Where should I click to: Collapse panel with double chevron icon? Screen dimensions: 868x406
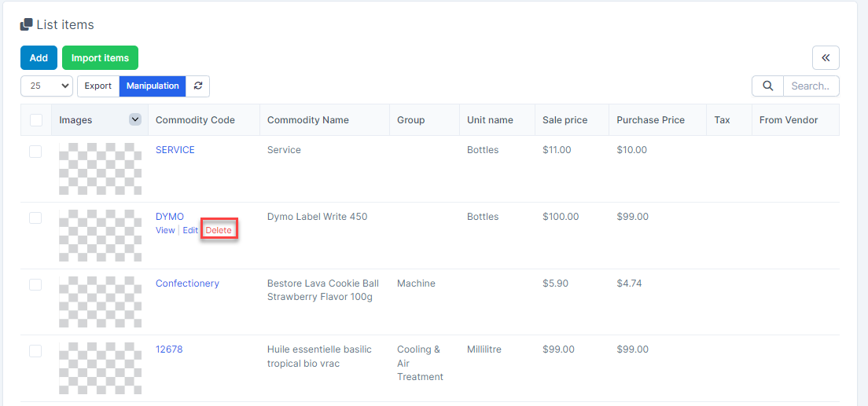point(826,57)
